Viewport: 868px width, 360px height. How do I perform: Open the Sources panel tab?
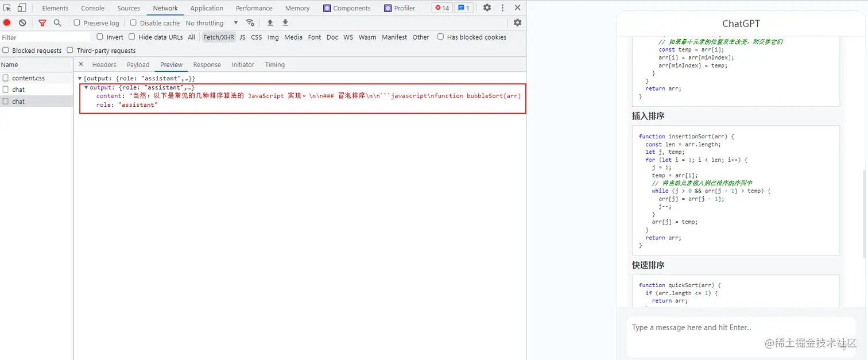tap(129, 8)
